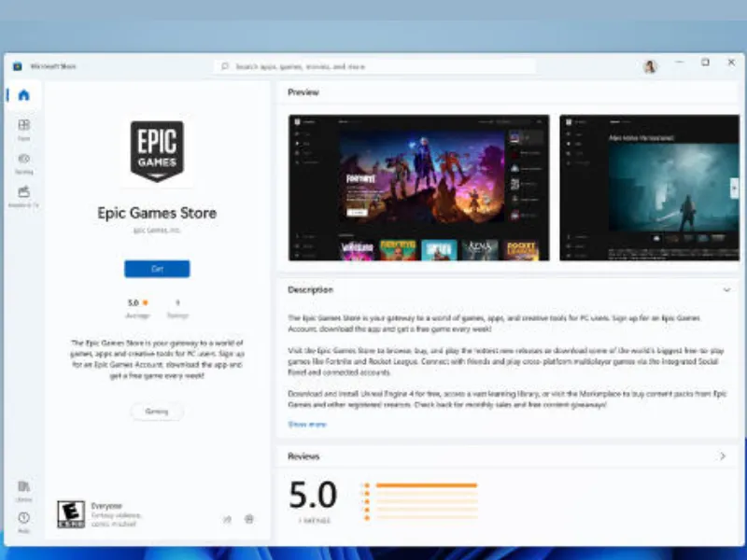
Task: Minimize the Microsoft Store window
Action: point(680,63)
